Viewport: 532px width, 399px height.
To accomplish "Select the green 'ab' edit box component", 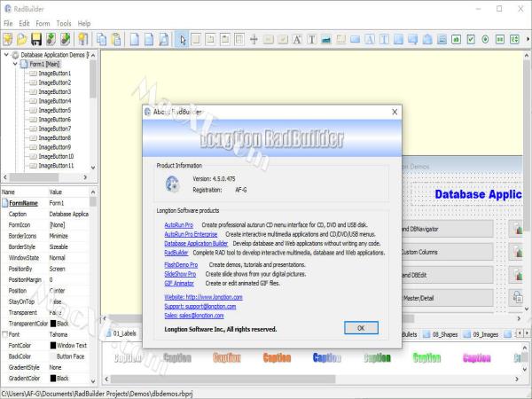I will [x=457, y=39].
